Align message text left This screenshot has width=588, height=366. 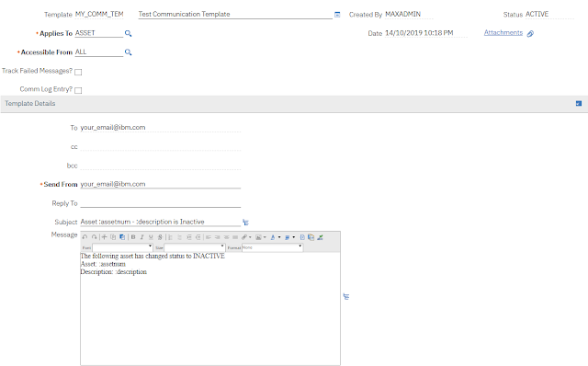pyautogui.click(x=209, y=237)
